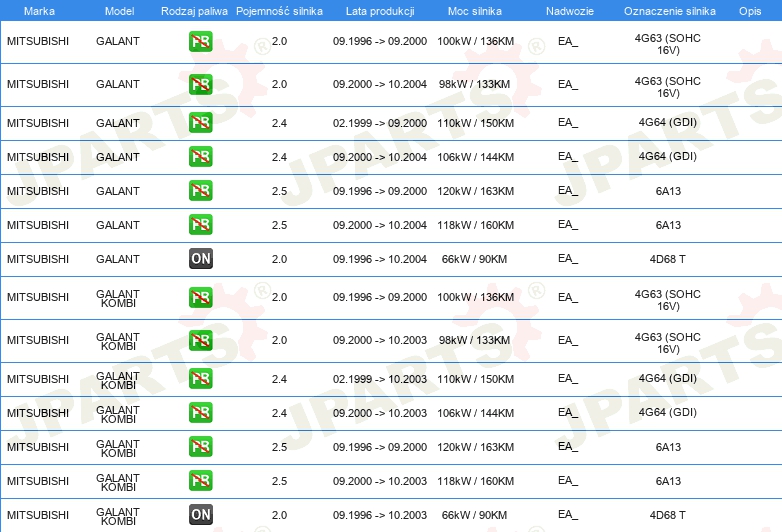Click petrol icon for Galant Kombi 98kW/133KM
This screenshot has width=782, height=532.
pyautogui.click(x=200, y=340)
